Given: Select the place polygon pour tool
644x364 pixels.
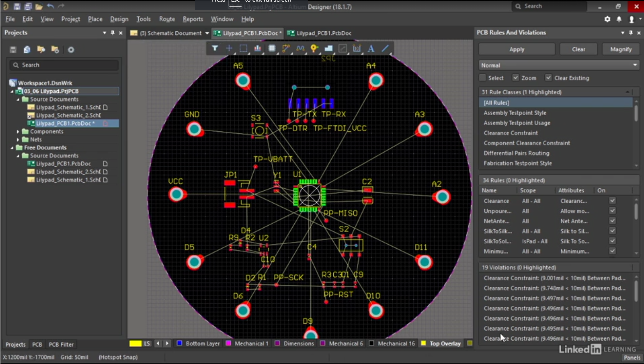Looking at the screenshot, I should 329,48.
